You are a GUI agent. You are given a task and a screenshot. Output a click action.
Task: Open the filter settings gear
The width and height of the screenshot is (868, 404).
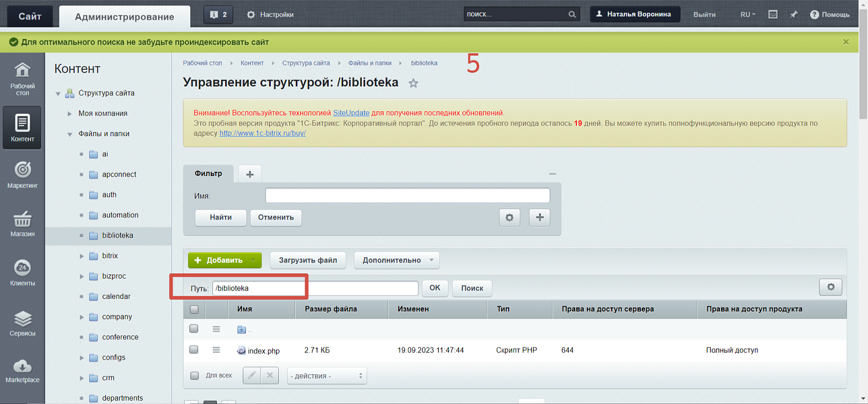pyautogui.click(x=509, y=217)
